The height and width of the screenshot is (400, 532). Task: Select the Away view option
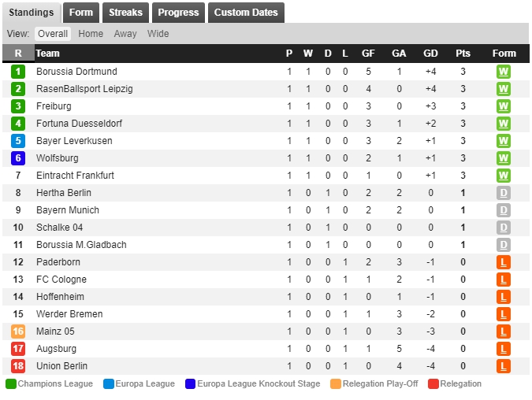tap(125, 34)
